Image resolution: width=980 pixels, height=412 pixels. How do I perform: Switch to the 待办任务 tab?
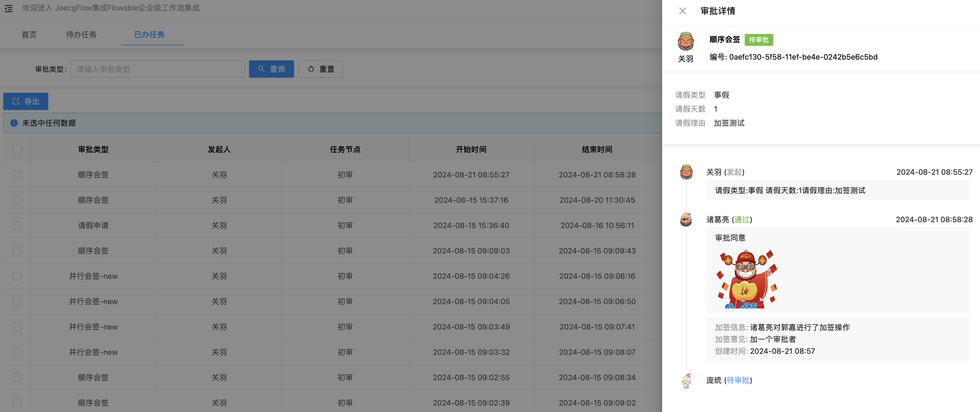pos(81,35)
